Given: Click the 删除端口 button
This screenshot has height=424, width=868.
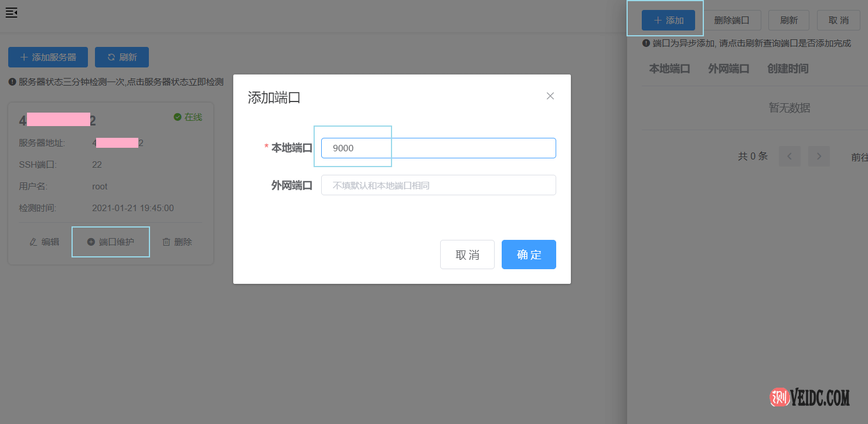Looking at the screenshot, I should pyautogui.click(x=731, y=20).
